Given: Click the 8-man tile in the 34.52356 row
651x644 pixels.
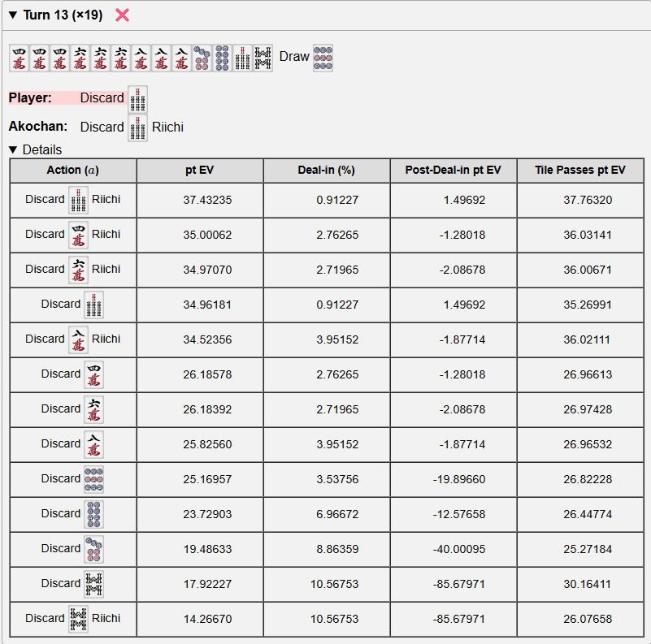Looking at the screenshot, I should pos(78,339).
